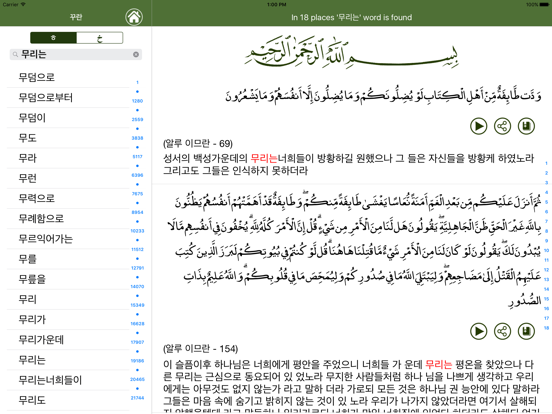This screenshot has width=552, height=414.
Task: Jump to result 15 in verse index
Action: 546,299
